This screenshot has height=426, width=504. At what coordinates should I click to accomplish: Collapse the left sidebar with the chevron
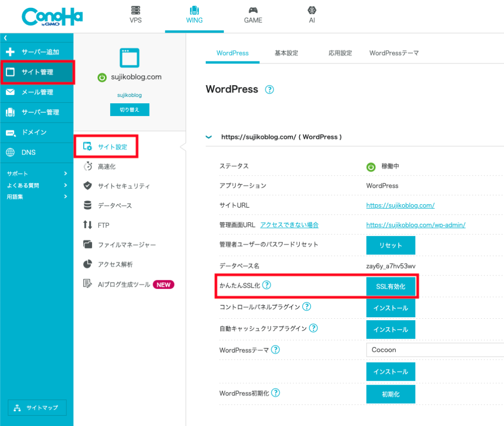[x=5, y=38]
